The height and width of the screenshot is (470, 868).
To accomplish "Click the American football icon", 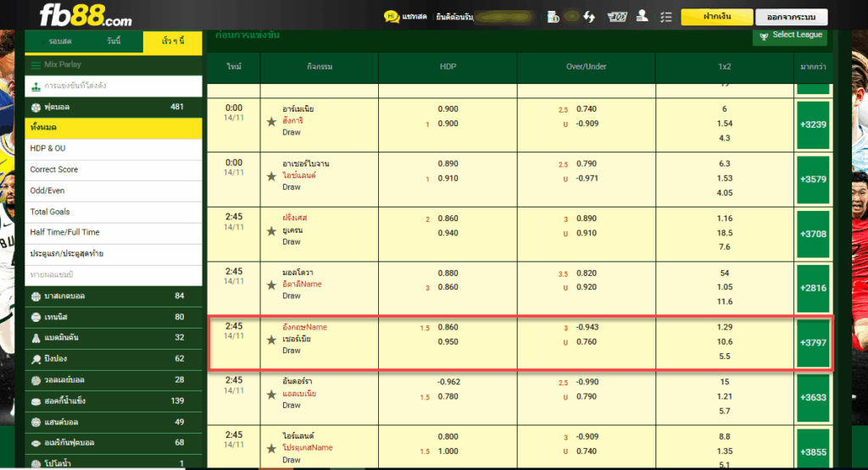I will (36, 444).
